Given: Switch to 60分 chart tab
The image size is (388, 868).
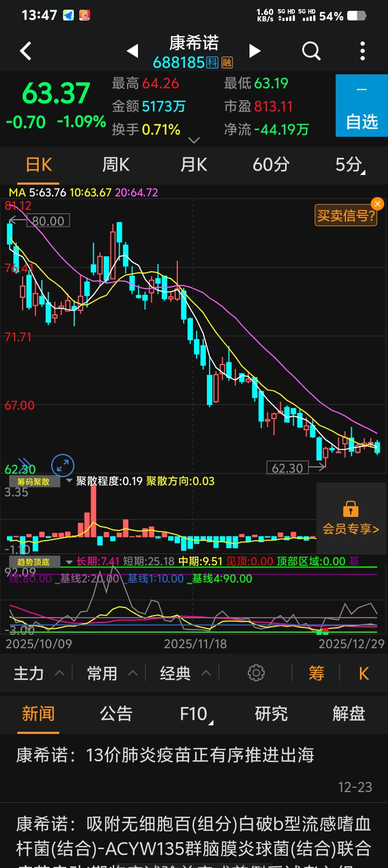Looking at the screenshot, I should pos(271,165).
